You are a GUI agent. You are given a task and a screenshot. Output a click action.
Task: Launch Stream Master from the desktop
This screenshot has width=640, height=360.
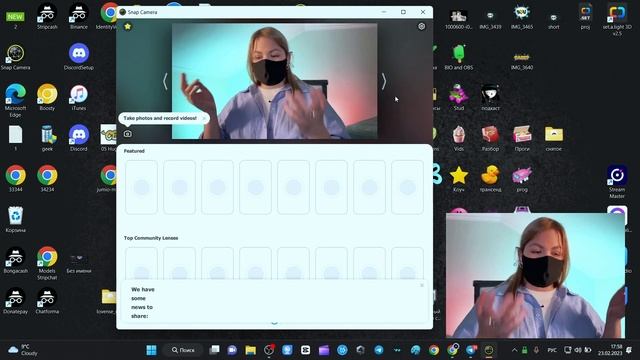tap(617, 182)
